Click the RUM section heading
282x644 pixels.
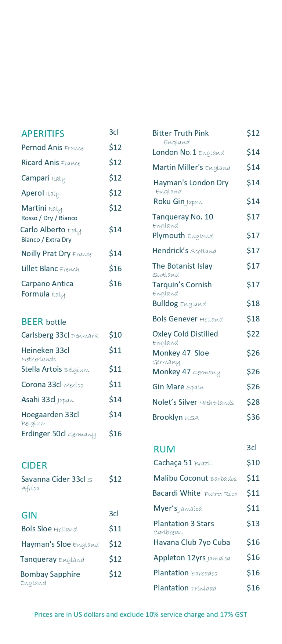pyautogui.click(x=164, y=449)
